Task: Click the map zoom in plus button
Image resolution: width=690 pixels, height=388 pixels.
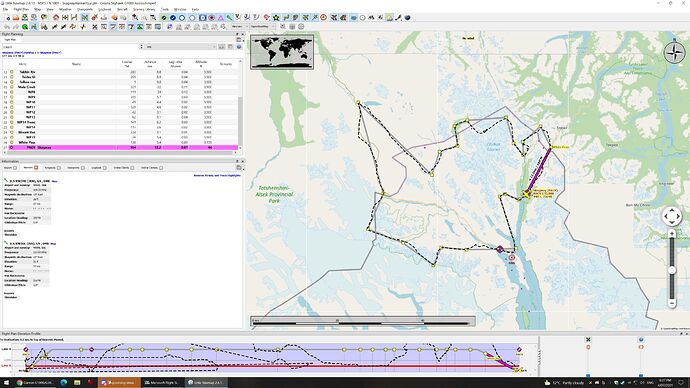Action: (672, 234)
